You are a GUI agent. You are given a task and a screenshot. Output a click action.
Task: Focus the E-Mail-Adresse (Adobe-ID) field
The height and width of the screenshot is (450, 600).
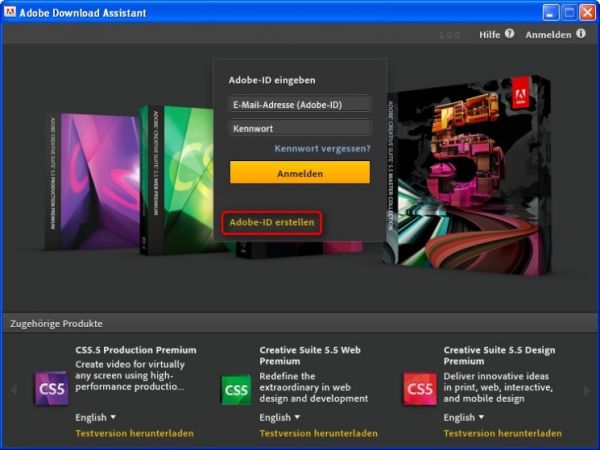tap(300, 104)
